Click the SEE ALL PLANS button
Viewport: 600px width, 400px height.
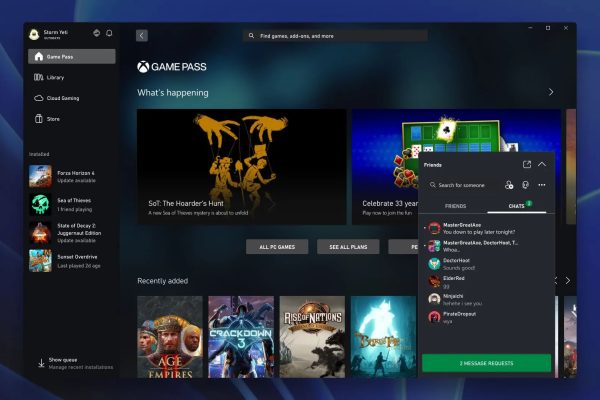[x=348, y=247]
